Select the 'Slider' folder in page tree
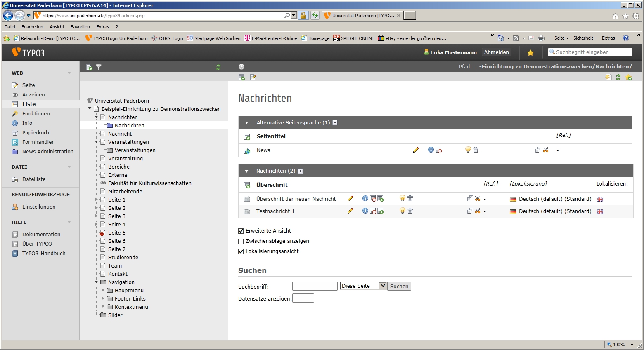The image size is (644, 350). coord(115,315)
